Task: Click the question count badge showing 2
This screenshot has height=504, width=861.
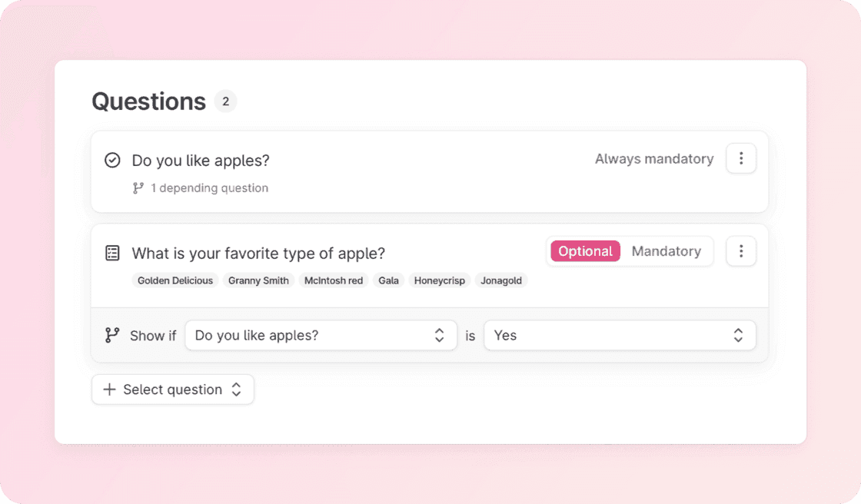Action: (225, 101)
